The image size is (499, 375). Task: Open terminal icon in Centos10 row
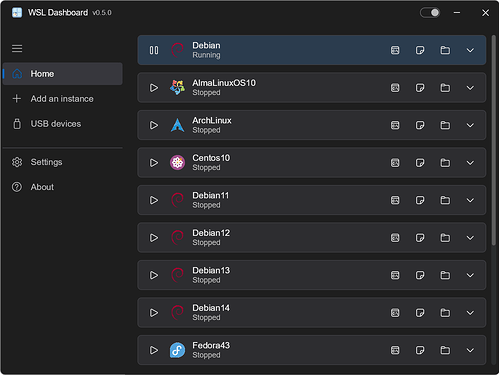395,163
